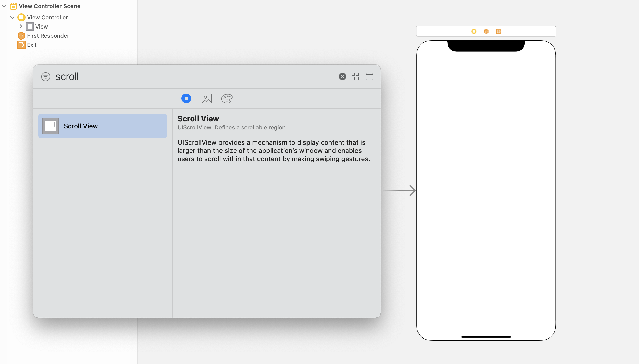Click the Scroll View thumbnail icon
The height and width of the screenshot is (364, 639).
pyautogui.click(x=51, y=126)
